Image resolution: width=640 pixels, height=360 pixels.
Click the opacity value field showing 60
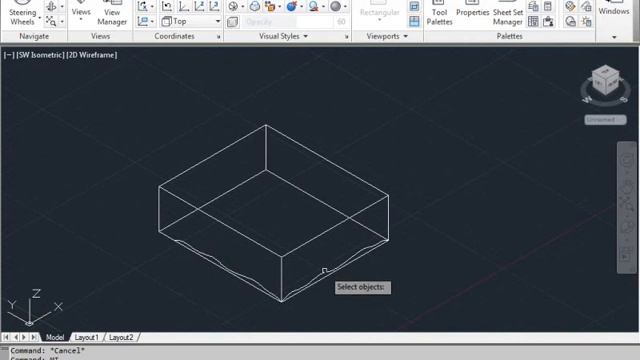coord(341,22)
